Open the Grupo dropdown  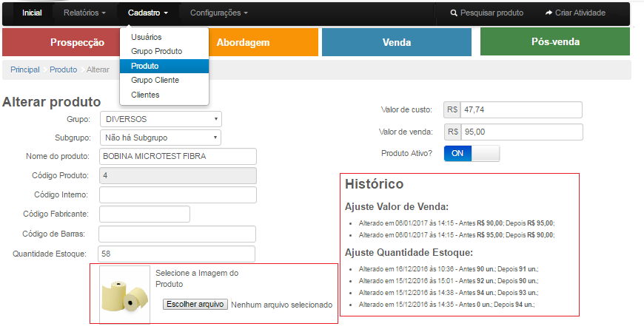(x=161, y=119)
